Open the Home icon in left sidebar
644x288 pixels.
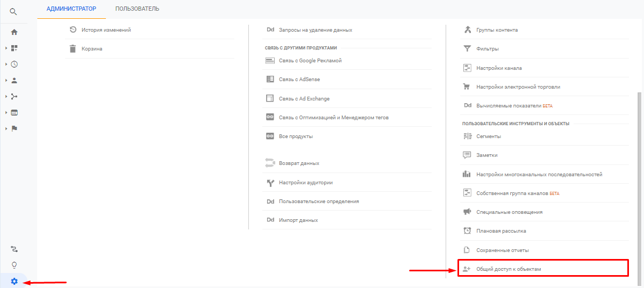[x=14, y=32]
